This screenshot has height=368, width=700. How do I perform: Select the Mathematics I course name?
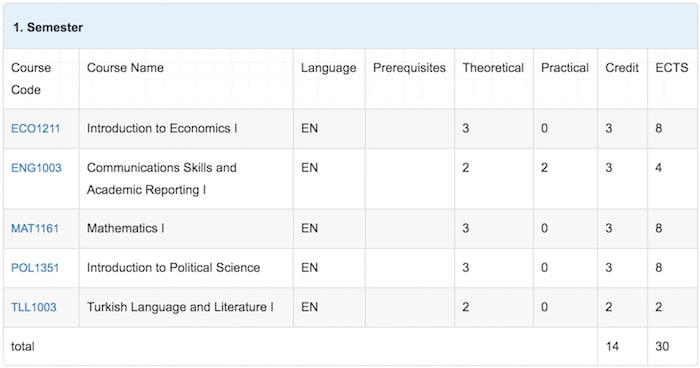125,228
